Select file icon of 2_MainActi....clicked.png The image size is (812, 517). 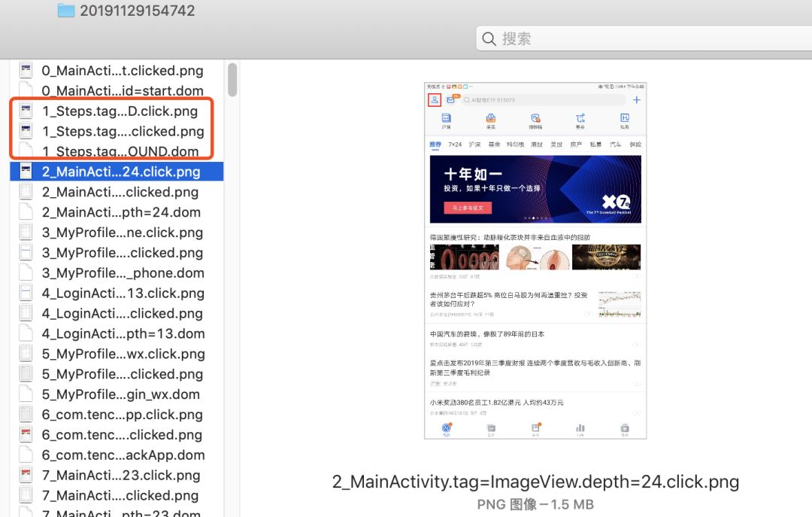(26, 191)
